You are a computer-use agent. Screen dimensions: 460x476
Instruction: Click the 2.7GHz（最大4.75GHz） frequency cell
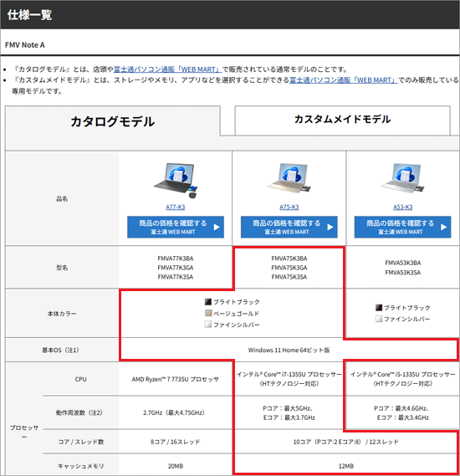(x=176, y=412)
